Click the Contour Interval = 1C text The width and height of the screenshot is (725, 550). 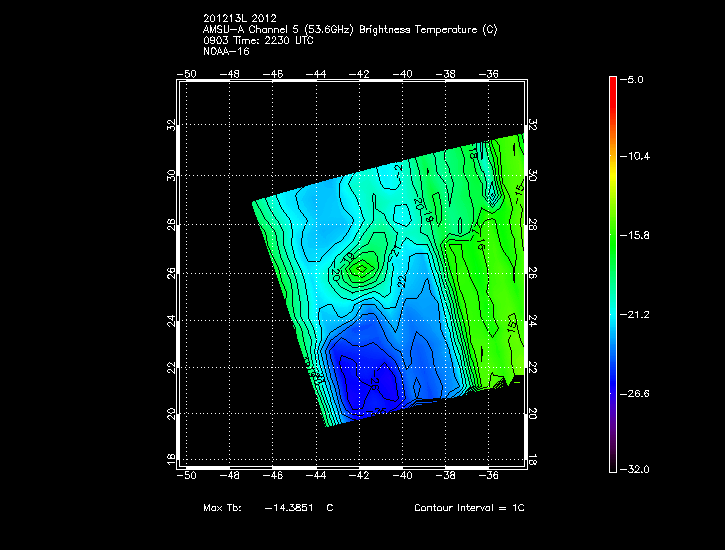(x=469, y=508)
